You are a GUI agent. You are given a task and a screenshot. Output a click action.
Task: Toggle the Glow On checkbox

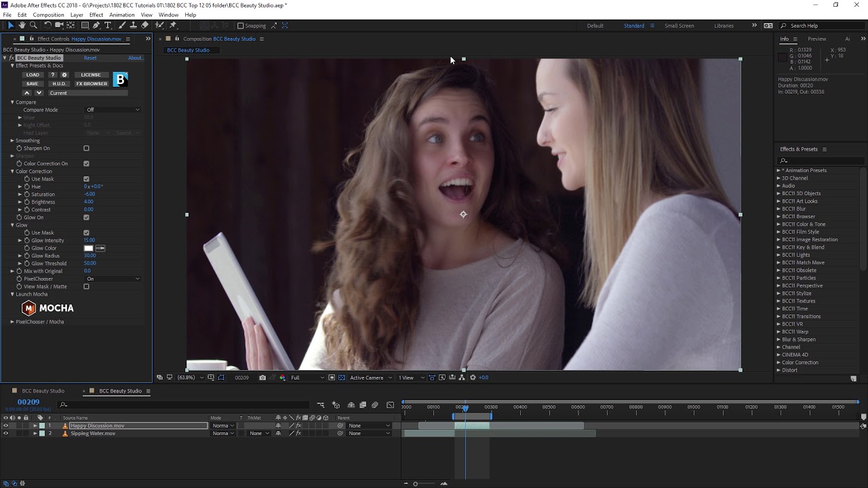point(86,218)
